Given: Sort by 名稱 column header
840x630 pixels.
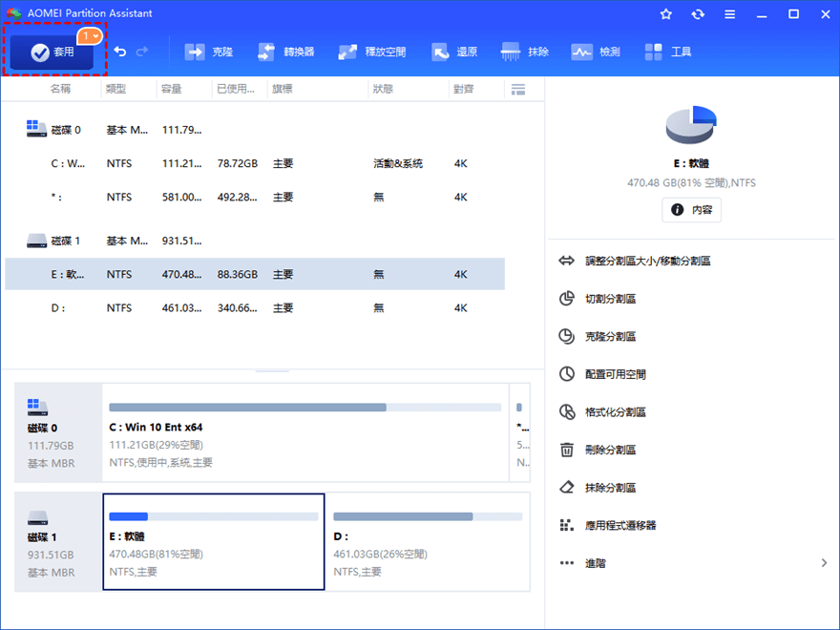Looking at the screenshot, I should click(60, 89).
